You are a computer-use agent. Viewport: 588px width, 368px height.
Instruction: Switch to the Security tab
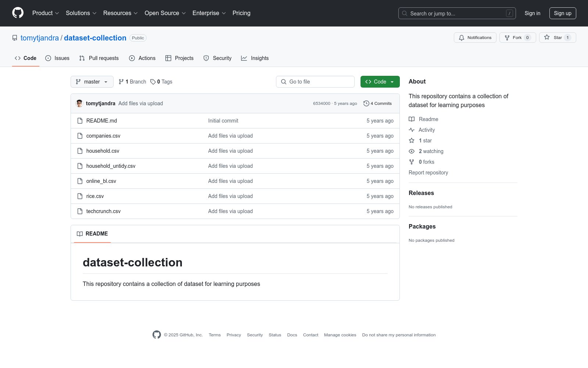pos(218,58)
